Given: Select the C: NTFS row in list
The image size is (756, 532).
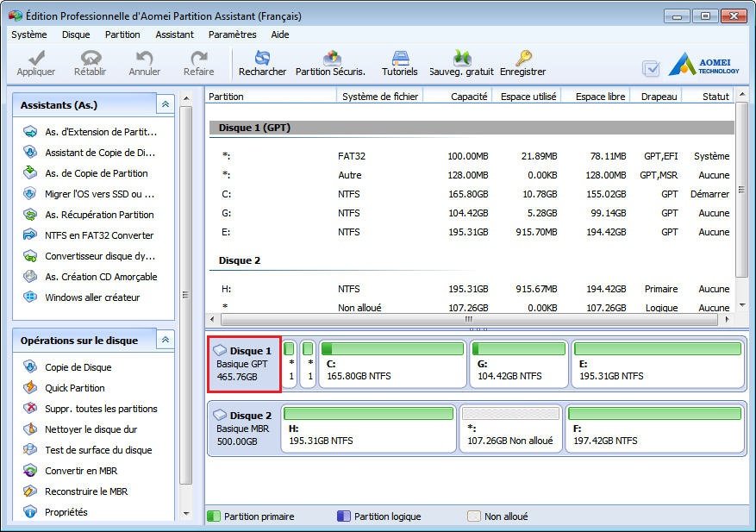Looking at the screenshot, I should [x=472, y=194].
